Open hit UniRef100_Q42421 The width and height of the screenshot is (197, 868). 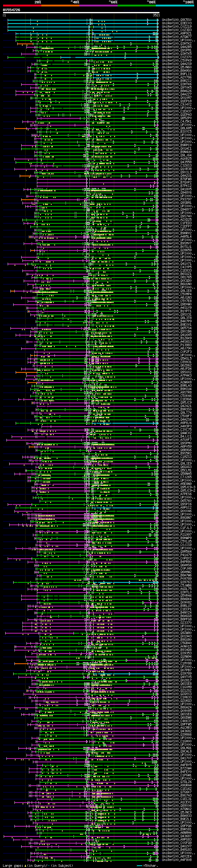177,406
